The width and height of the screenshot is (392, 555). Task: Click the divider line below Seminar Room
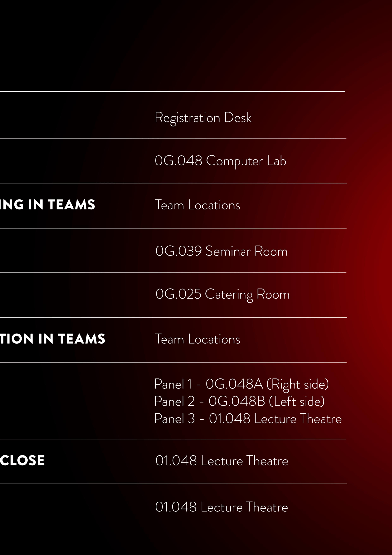tap(173, 273)
